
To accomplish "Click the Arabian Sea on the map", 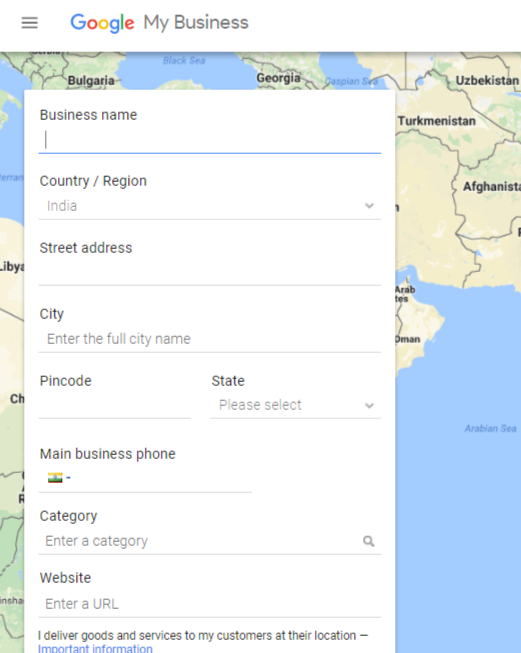I will point(490,429).
